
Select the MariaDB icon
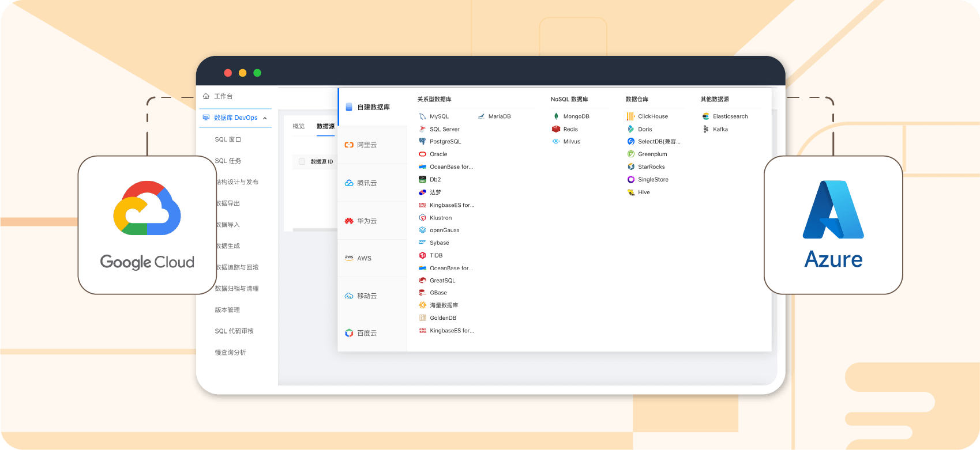[481, 116]
